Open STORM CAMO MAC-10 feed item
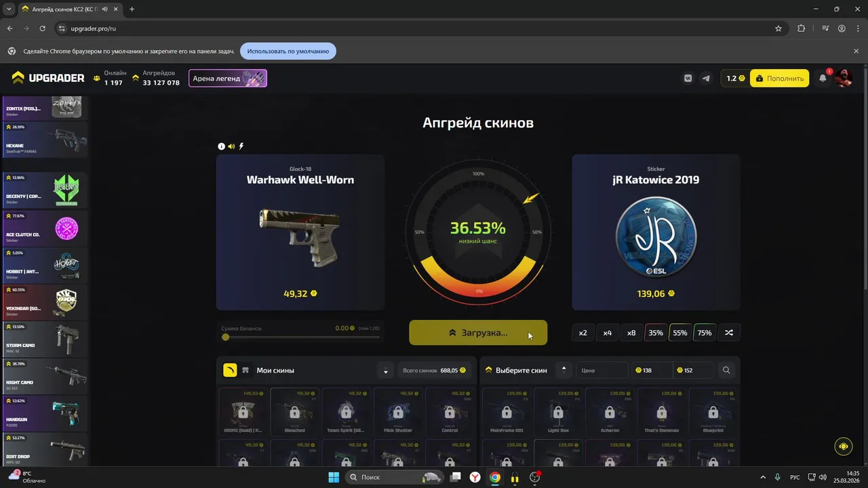The width and height of the screenshot is (868, 488). pos(45,339)
